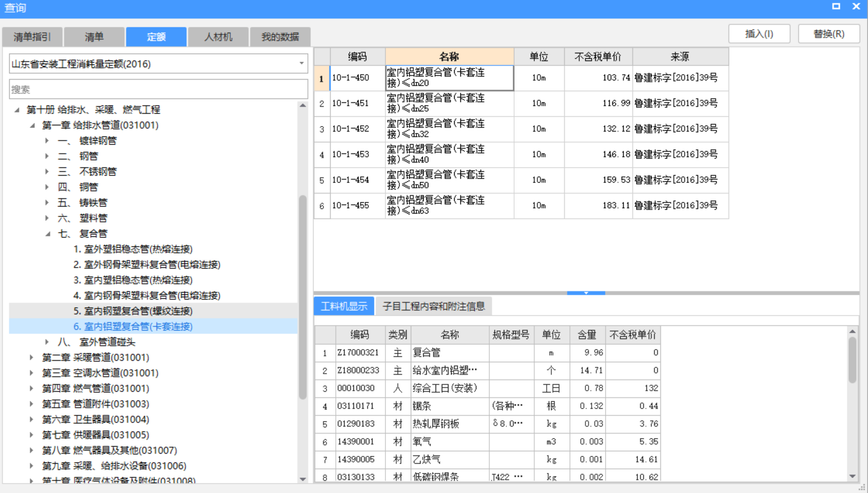Show the 工料机显示 tab
The width and height of the screenshot is (868, 493).
[x=344, y=306]
